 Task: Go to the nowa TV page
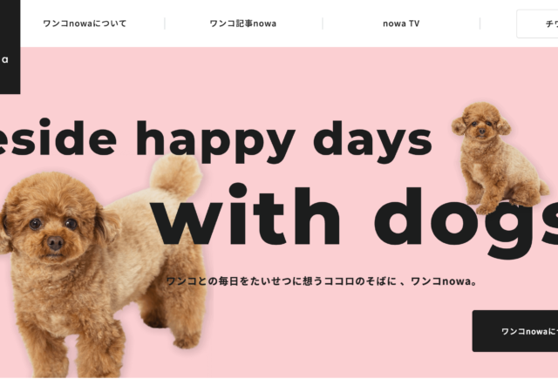point(401,24)
